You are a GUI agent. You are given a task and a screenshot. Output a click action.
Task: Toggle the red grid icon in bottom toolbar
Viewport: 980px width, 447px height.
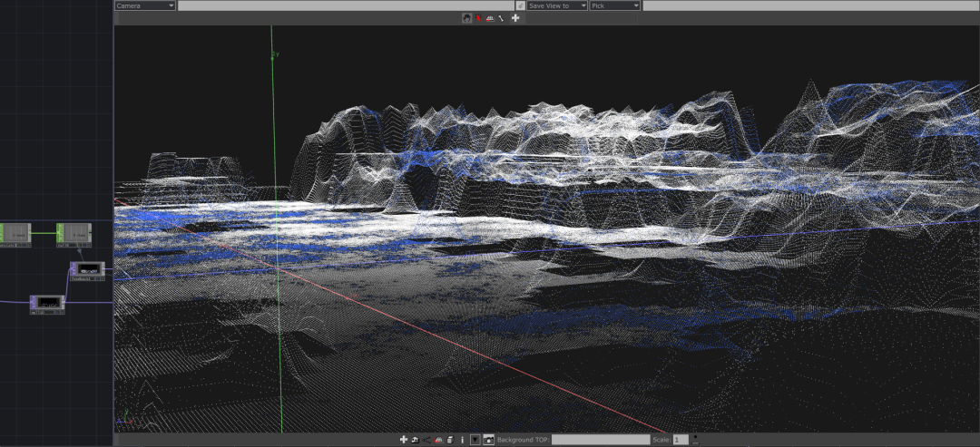438,440
